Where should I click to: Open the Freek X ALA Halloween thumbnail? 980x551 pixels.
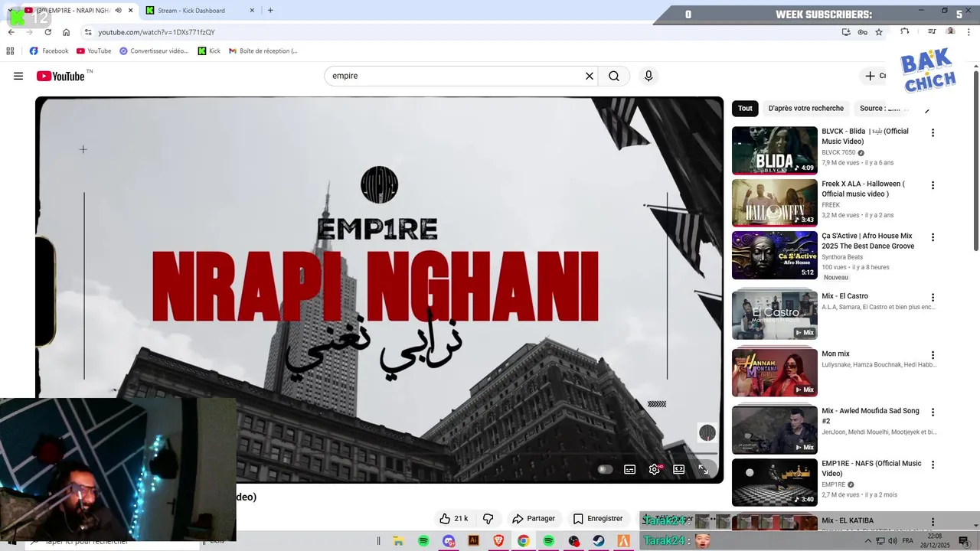click(775, 203)
